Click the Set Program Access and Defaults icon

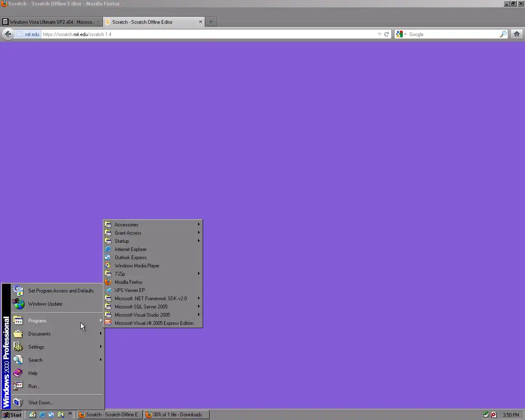pyautogui.click(x=18, y=290)
